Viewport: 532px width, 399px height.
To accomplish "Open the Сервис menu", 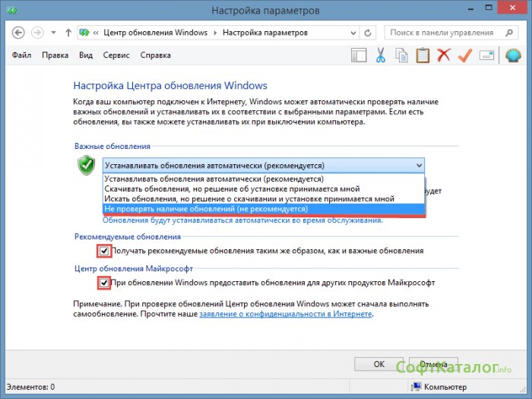I will (x=116, y=55).
